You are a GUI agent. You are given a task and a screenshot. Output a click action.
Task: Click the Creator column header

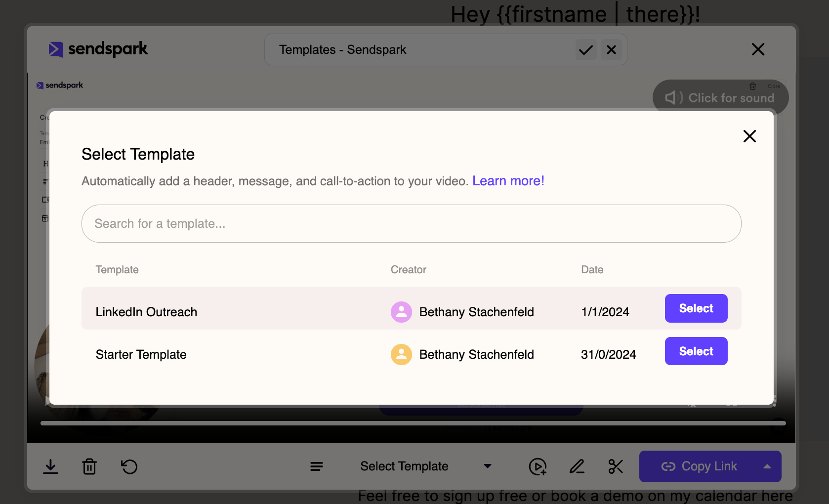pyautogui.click(x=409, y=270)
